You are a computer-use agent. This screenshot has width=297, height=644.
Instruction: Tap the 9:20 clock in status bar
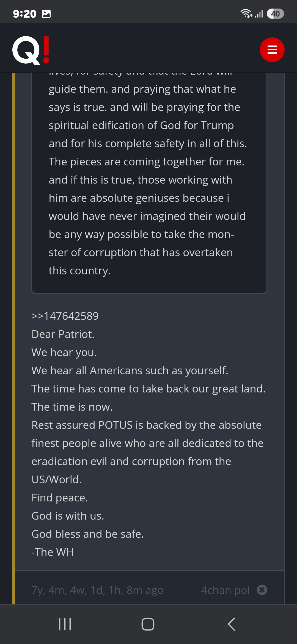tap(24, 14)
